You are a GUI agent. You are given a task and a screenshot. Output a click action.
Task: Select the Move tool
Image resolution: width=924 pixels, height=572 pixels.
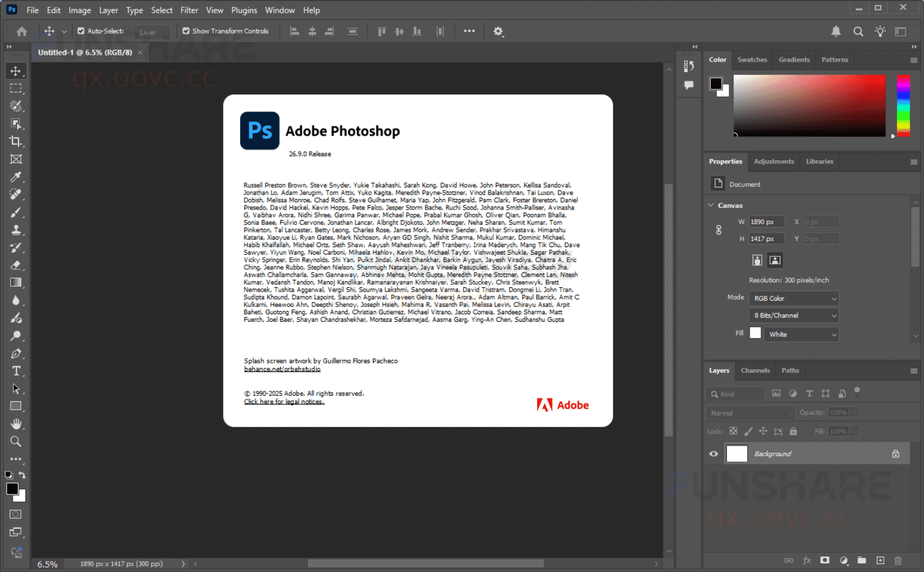click(16, 70)
